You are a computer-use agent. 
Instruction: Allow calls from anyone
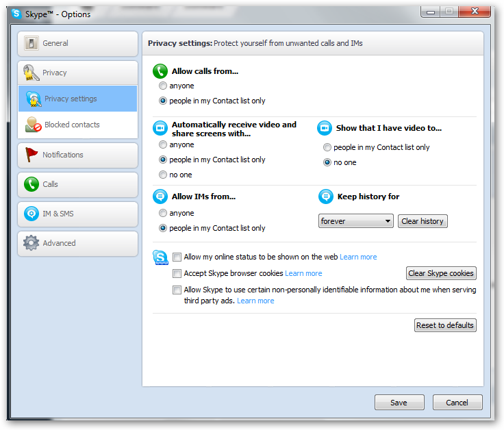(163, 86)
